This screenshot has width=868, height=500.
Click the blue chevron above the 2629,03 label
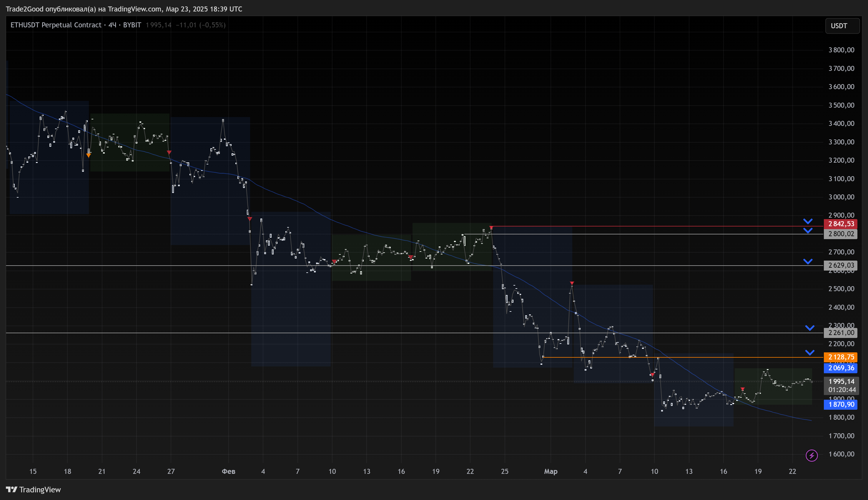[808, 262]
